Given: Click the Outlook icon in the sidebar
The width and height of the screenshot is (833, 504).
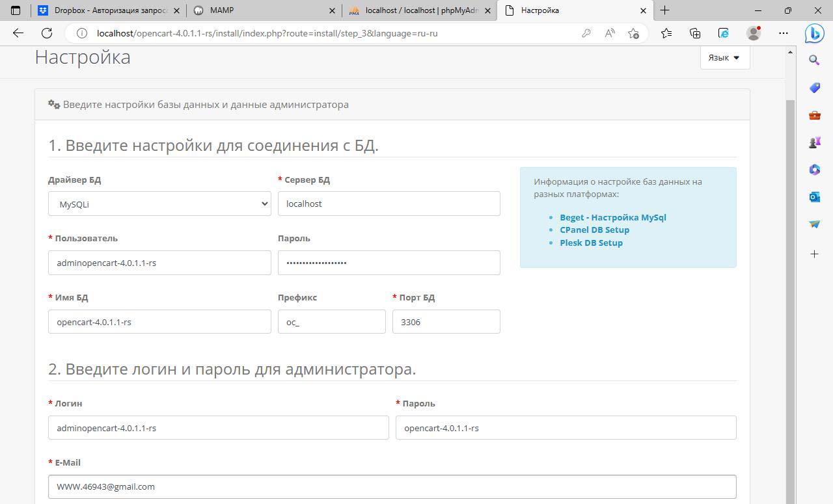Looking at the screenshot, I should pos(814,197).
